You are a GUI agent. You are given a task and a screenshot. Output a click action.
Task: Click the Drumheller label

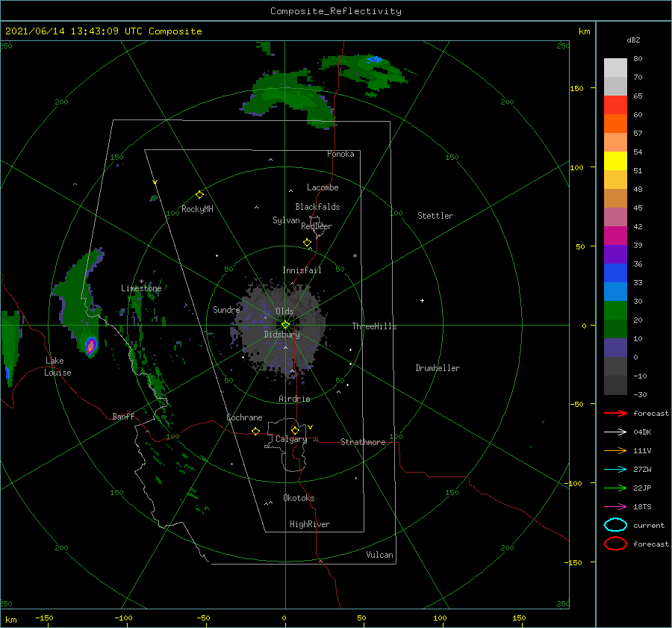tap(438, 368)
